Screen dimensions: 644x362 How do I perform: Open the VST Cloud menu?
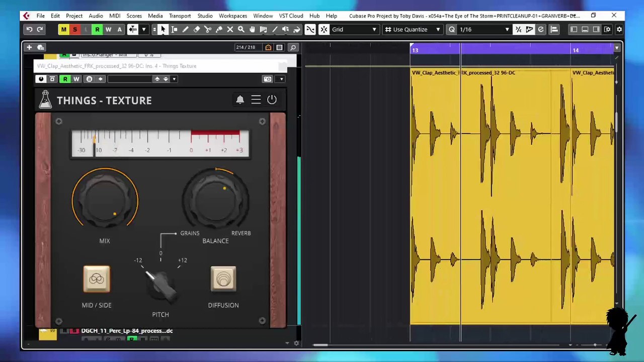point(291,16)
